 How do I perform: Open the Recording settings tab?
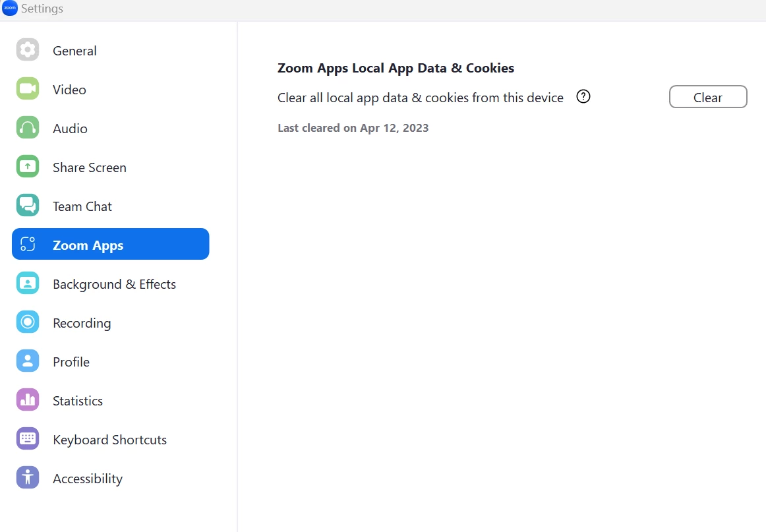tap(82, 323)
